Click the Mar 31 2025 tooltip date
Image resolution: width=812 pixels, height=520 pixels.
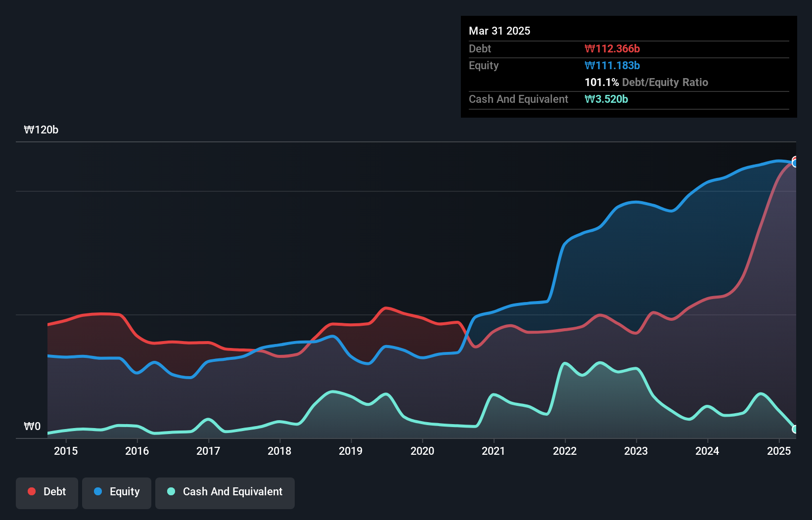499,31
